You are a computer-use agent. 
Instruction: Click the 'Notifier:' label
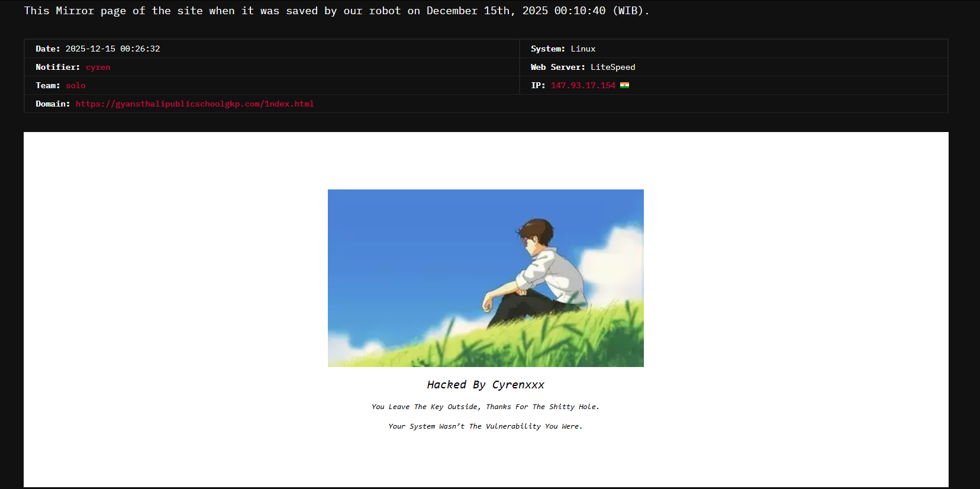tap(57, 67)
